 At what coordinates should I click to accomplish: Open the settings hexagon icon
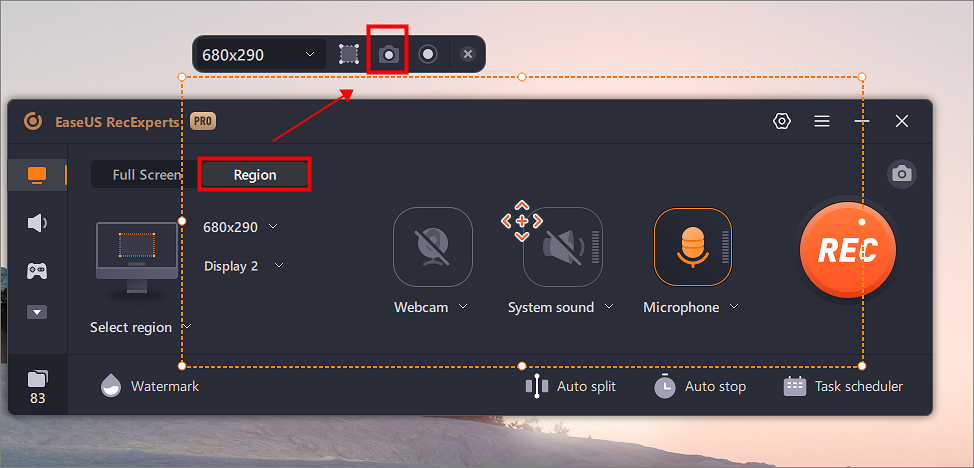pyautogui.click(x=781, y=121)
